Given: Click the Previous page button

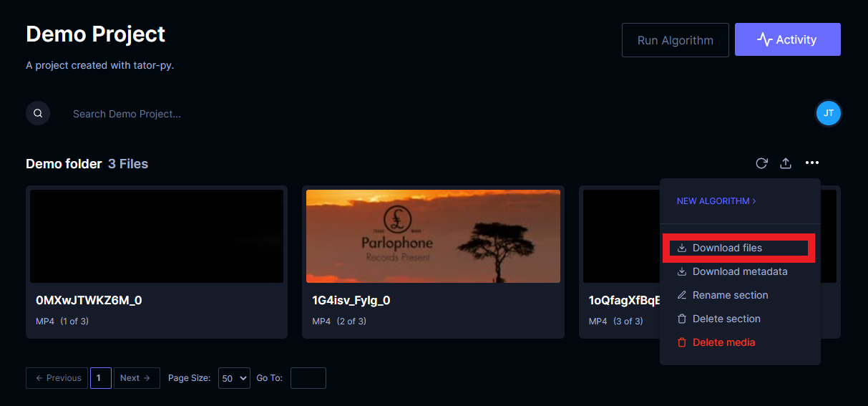Looking at the screenshot, I should (x=57, y=378).
